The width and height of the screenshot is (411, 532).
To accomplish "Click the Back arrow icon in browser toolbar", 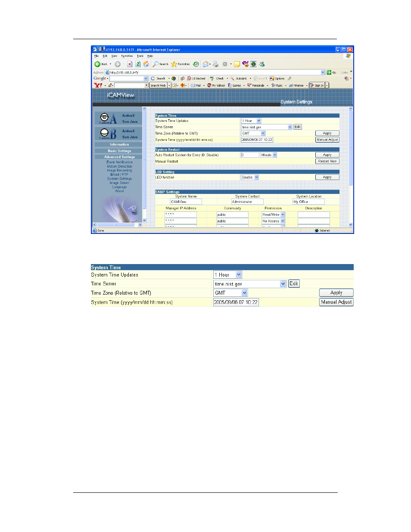I will coord(97,64).
